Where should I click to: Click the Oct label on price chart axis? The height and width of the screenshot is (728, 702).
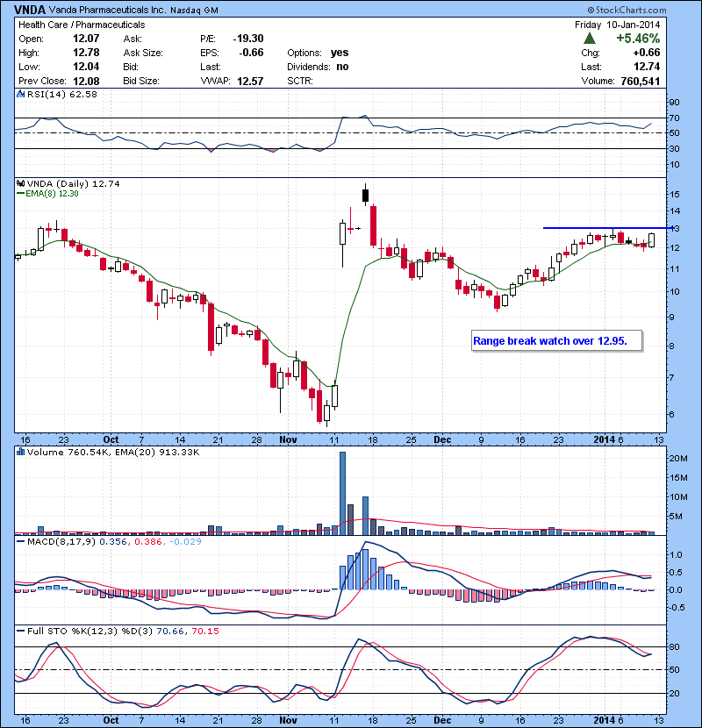pyautogui.click(x=111, y=439)
